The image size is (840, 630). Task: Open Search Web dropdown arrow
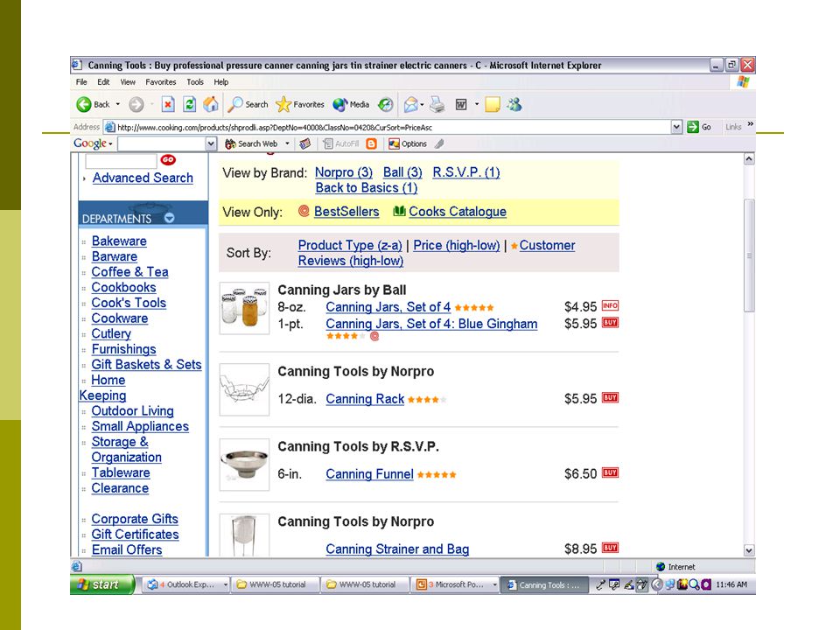coord(287,143)
